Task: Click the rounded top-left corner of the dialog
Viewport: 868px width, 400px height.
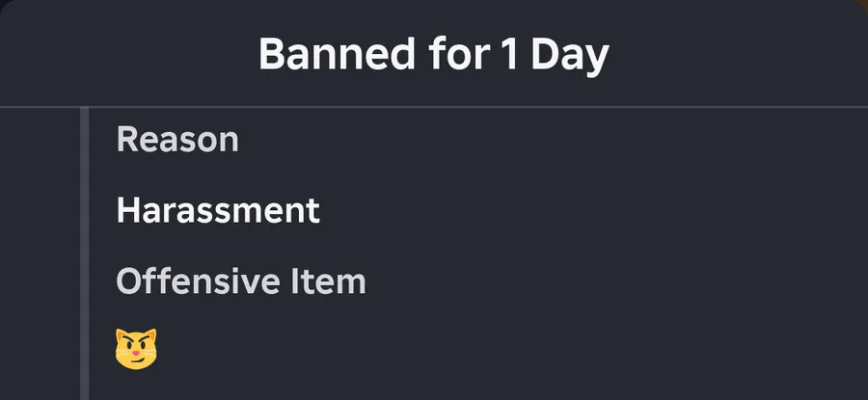Action: [x=8, y=8]
